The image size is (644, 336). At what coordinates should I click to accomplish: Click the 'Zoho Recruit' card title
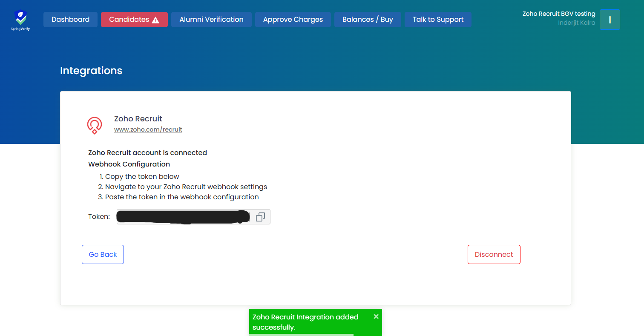138,119
